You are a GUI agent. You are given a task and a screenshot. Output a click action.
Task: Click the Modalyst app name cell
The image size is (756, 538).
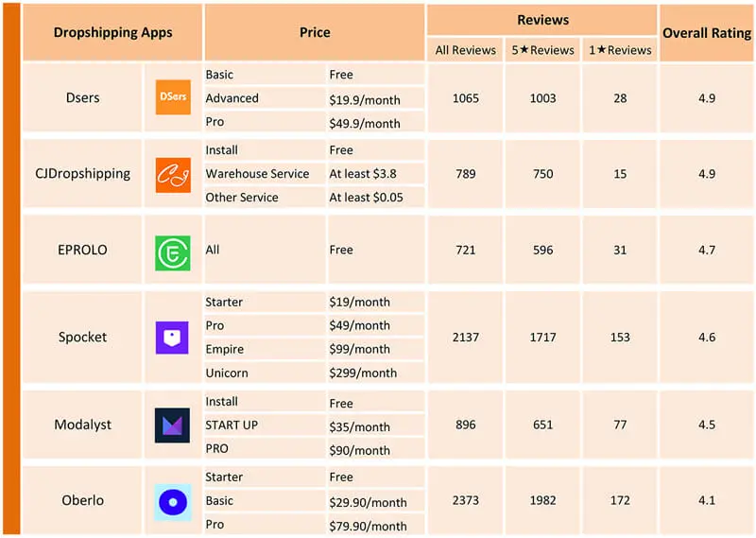(x=83, y=425)
